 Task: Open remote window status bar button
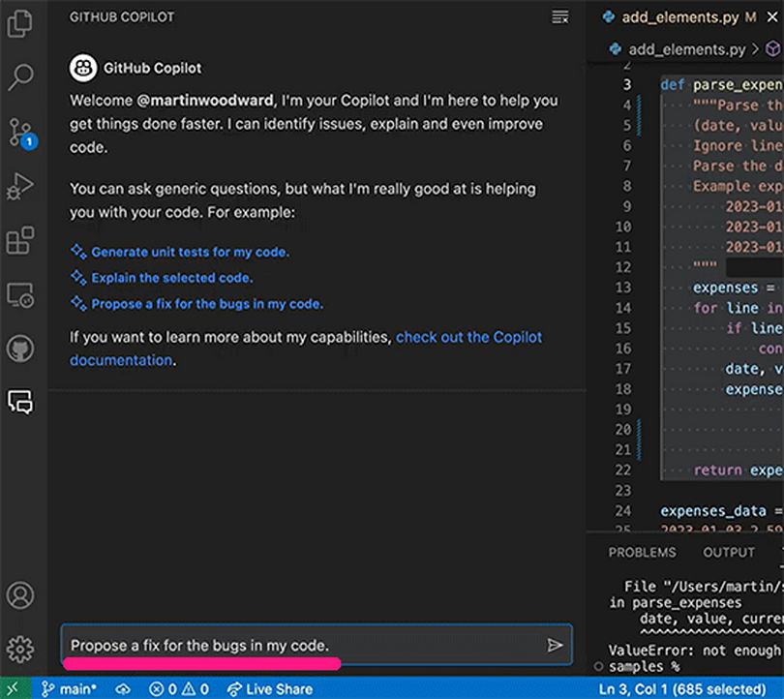tap(15, 688)
